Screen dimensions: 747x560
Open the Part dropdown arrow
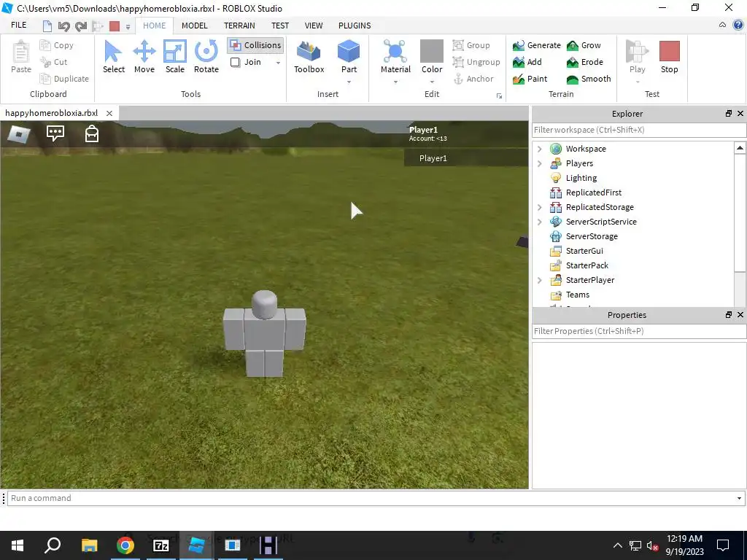coord(349,82)
